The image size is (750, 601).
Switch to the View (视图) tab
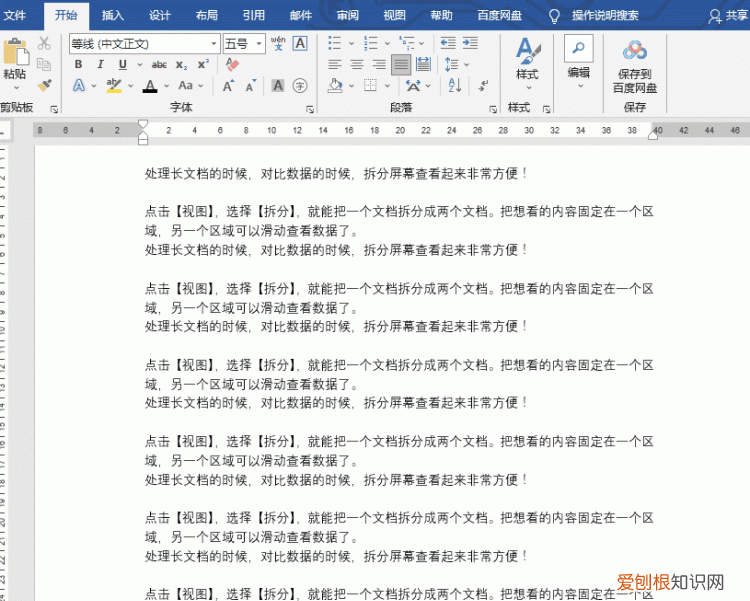[394, 16]
